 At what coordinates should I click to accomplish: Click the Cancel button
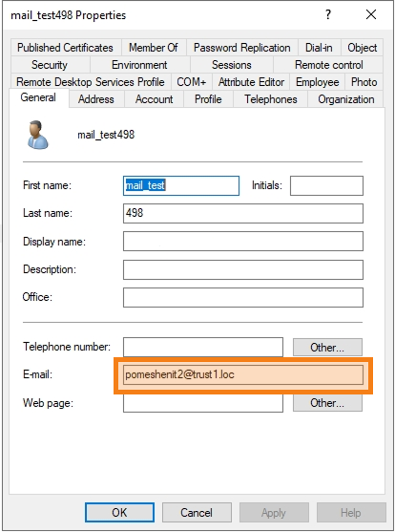(x=197, y=512)
